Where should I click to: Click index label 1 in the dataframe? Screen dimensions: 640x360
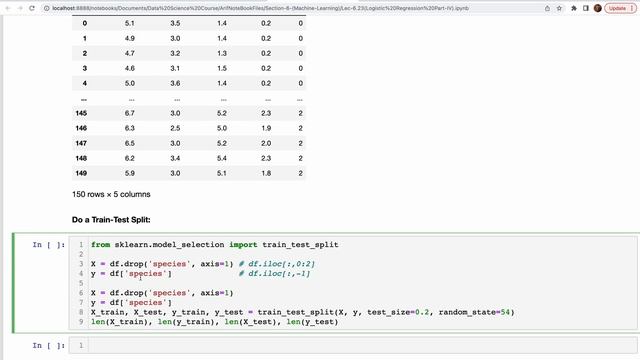pos(84,38)
